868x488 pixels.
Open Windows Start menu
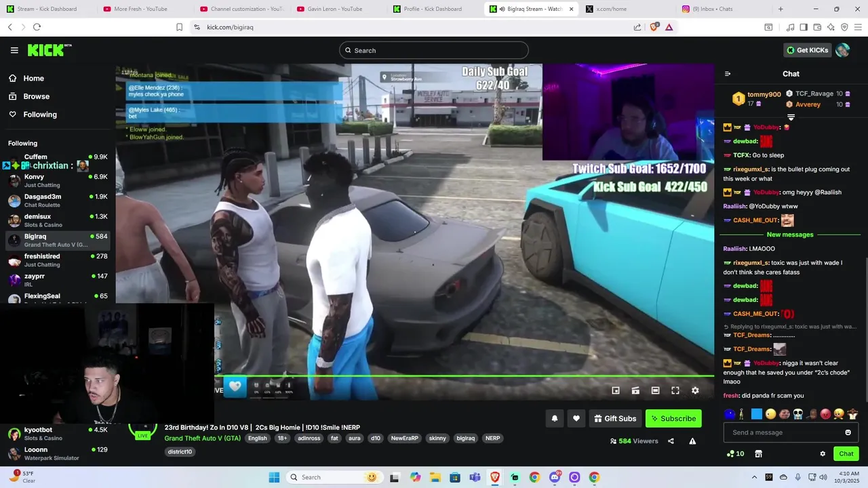tap(274, 477)
